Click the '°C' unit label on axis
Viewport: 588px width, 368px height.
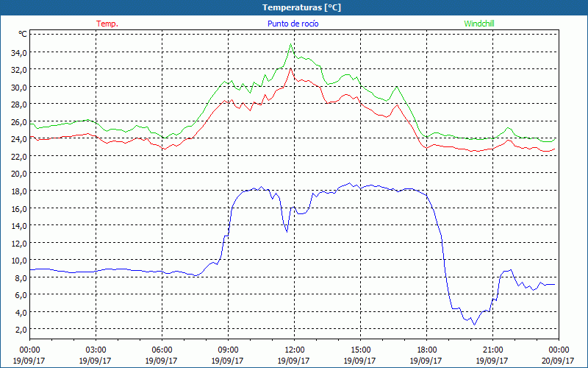(x=23, y=34)
